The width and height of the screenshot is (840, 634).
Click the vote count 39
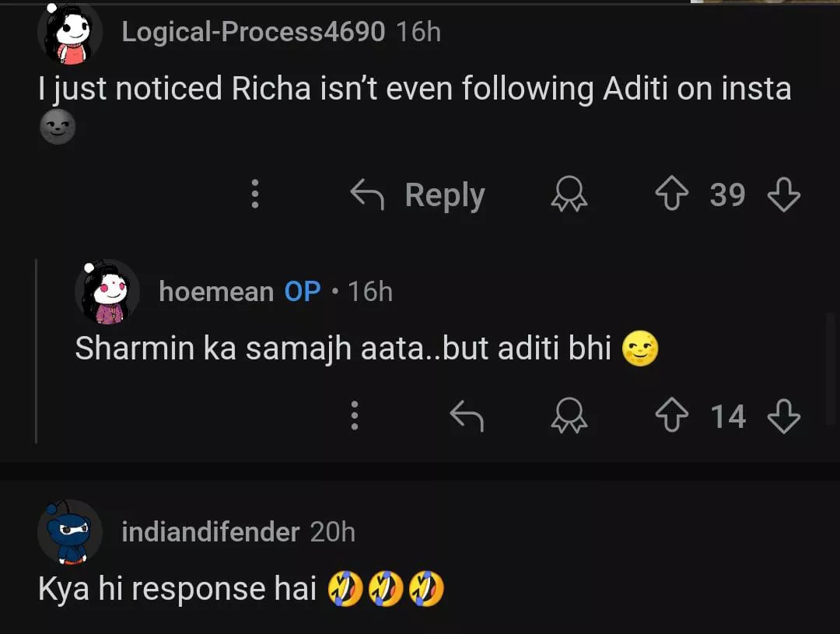(x=727, y=194)
